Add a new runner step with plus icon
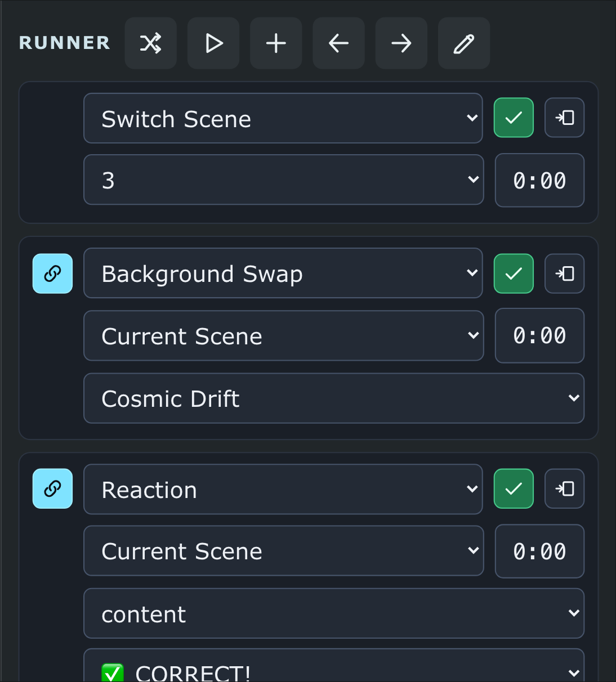The width and height of the screenshot is (616, 682). pos(276,43)
